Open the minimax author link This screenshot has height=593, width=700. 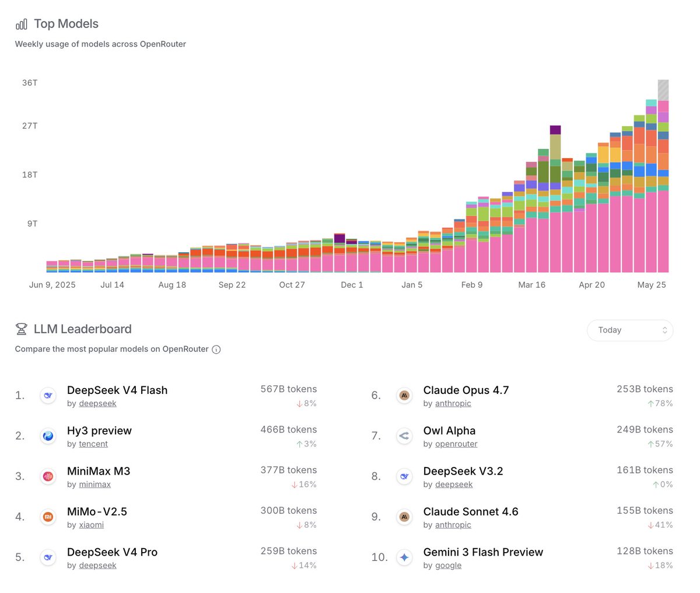[94, 484]
